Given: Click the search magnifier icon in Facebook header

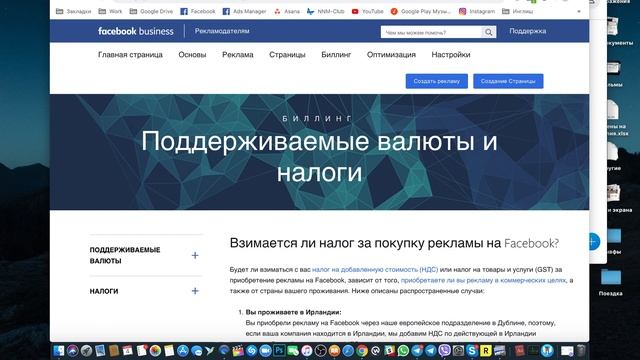Looking at the screenshot, I should 489,32.
